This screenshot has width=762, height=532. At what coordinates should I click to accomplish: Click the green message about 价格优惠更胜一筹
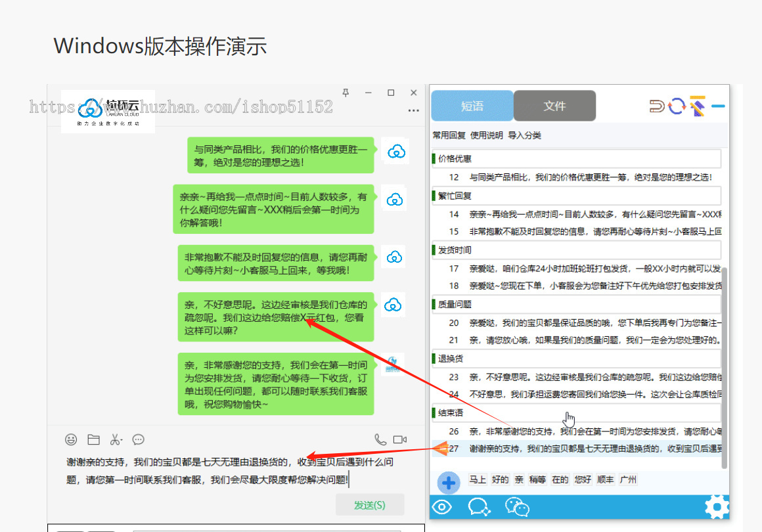click(280, 156)
